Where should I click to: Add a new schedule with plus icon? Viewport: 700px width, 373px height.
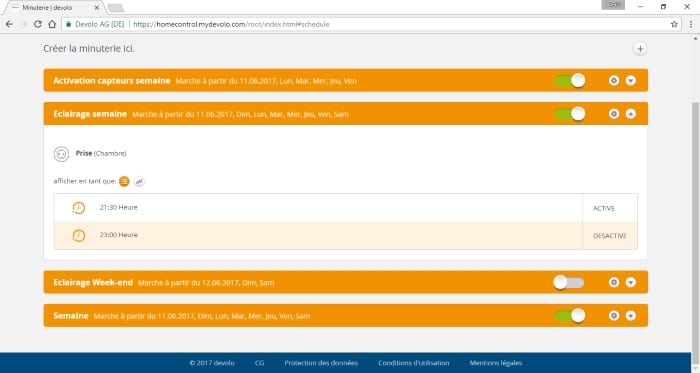pyautogui.click(x=640, y=49)
